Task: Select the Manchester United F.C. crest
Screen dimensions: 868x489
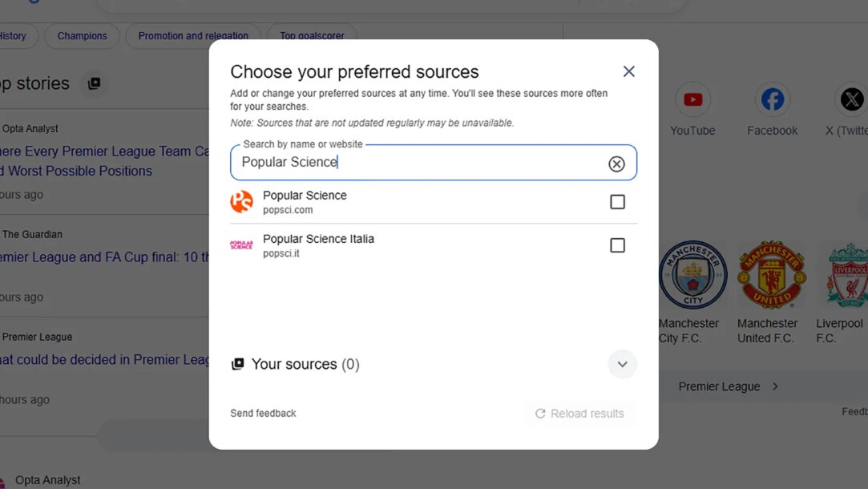Action: [x=772, y=275]
